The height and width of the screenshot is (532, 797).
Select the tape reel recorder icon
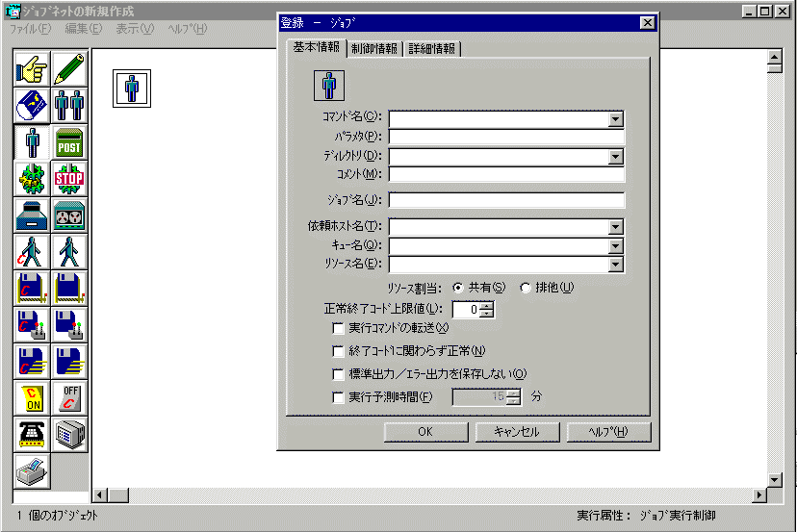click(69, 215)
